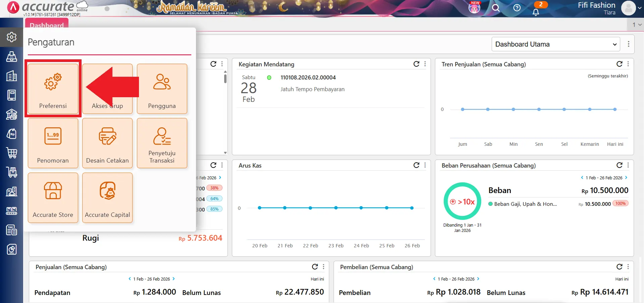Open the Pengguna user settings tile
644x303 pixels.
(162, 89)
